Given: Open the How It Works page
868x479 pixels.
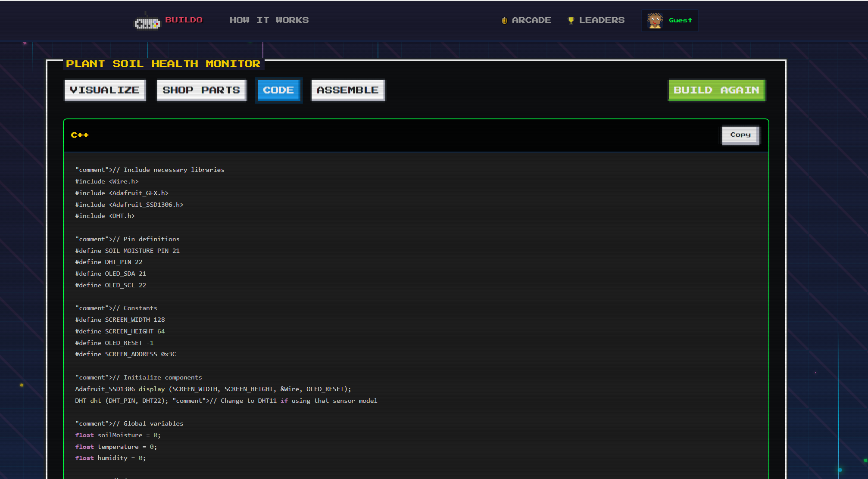Looking at the screenshot, I should point(269,20).
